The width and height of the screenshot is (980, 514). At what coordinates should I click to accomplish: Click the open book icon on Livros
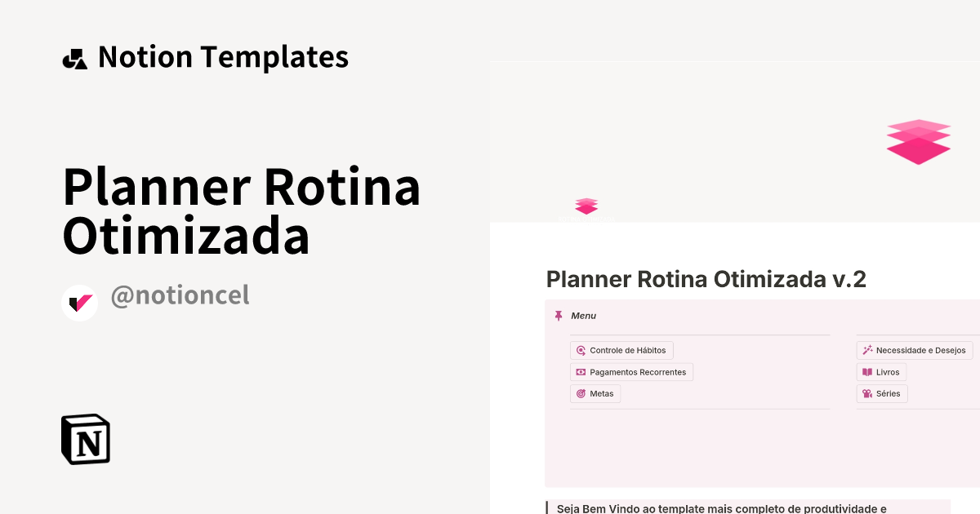click(x=866, y=372)
